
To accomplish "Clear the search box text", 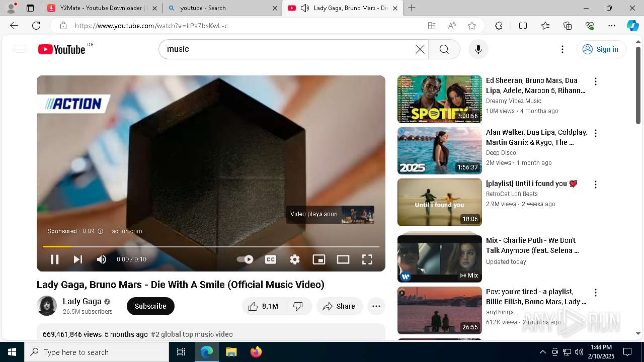I will pyautogui.click(x=420, y=49).
